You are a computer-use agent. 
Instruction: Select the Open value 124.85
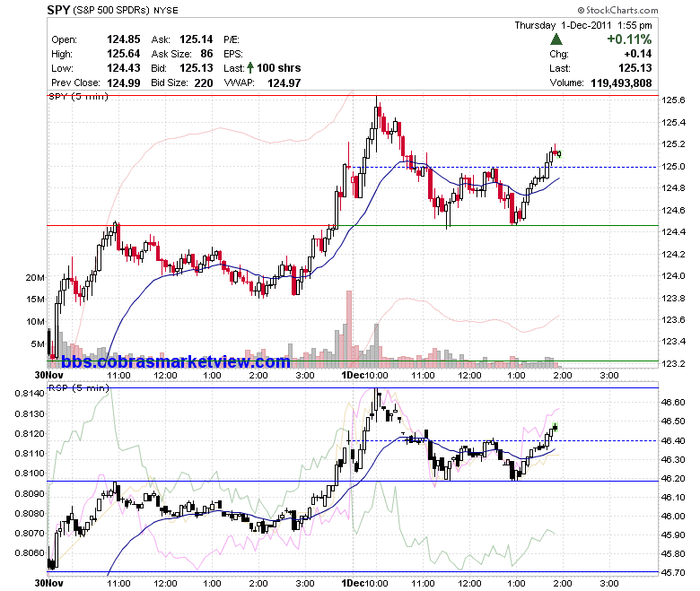[123, 39]
